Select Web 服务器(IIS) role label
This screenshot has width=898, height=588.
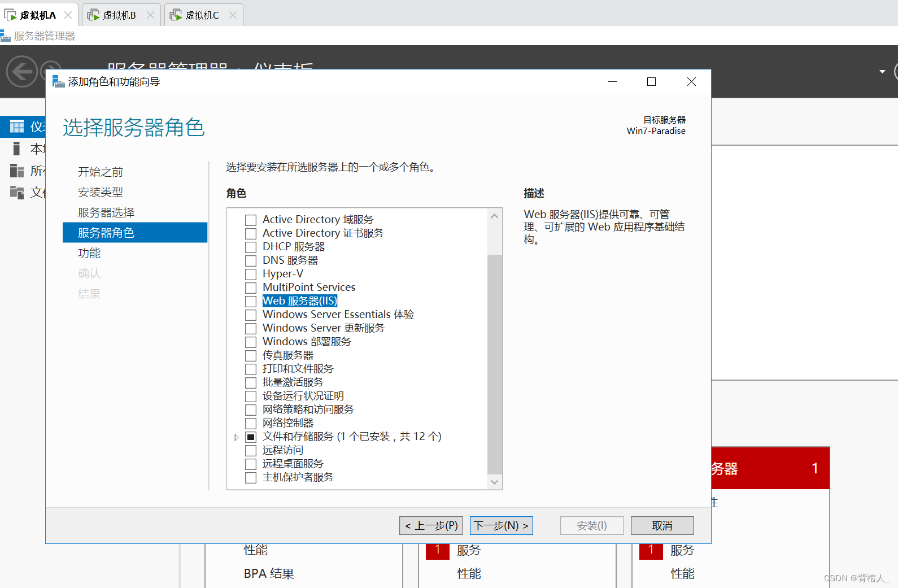coord(300,301)
